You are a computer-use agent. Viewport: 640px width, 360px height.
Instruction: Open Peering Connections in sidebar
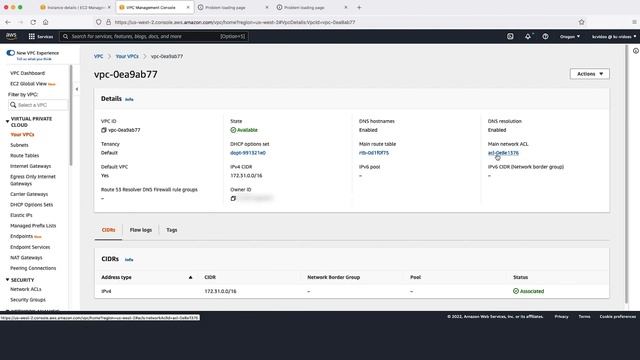tap(33, 268)
